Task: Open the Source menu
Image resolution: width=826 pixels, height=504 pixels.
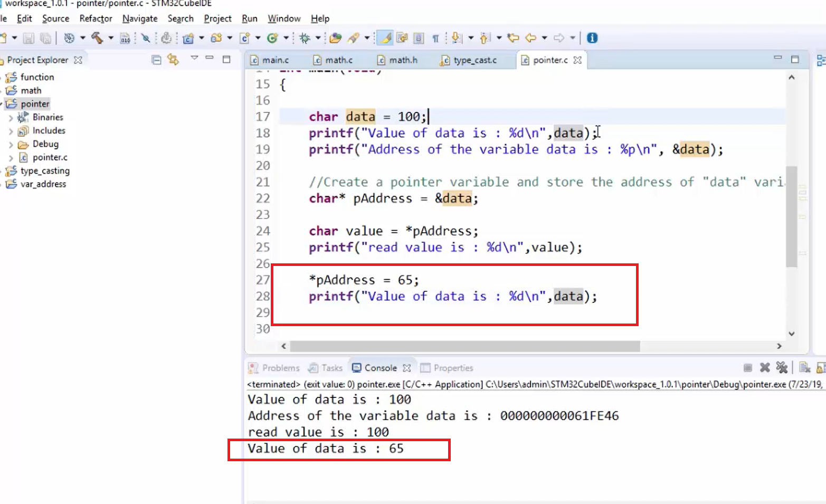Action: (x=55, y=18)
